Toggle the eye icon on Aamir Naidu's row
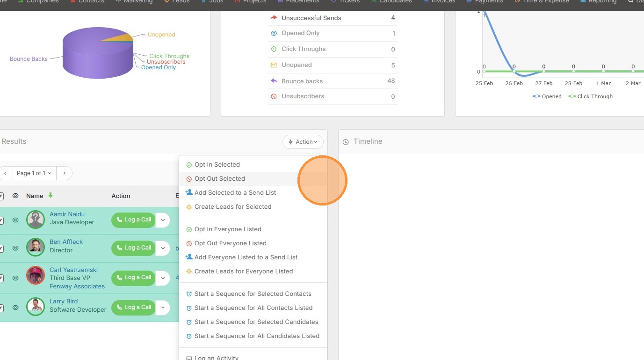Image resolution: width=644 pixels, height=360 pixels. click(15, 220)
